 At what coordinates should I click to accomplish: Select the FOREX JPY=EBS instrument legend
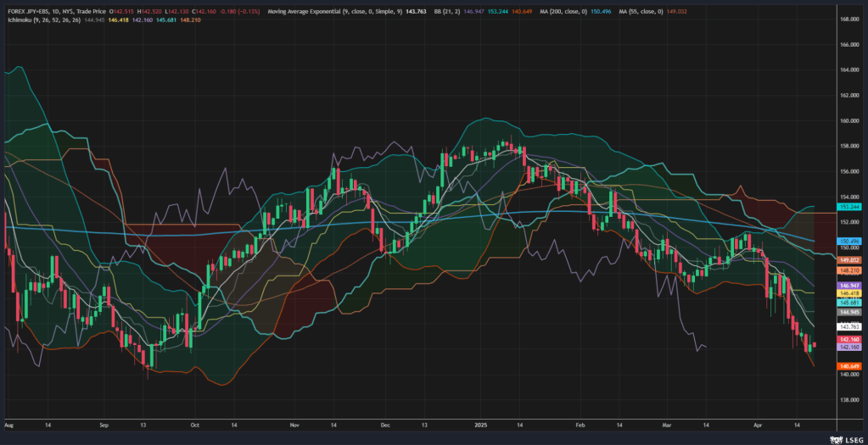(x=53, y=13)
